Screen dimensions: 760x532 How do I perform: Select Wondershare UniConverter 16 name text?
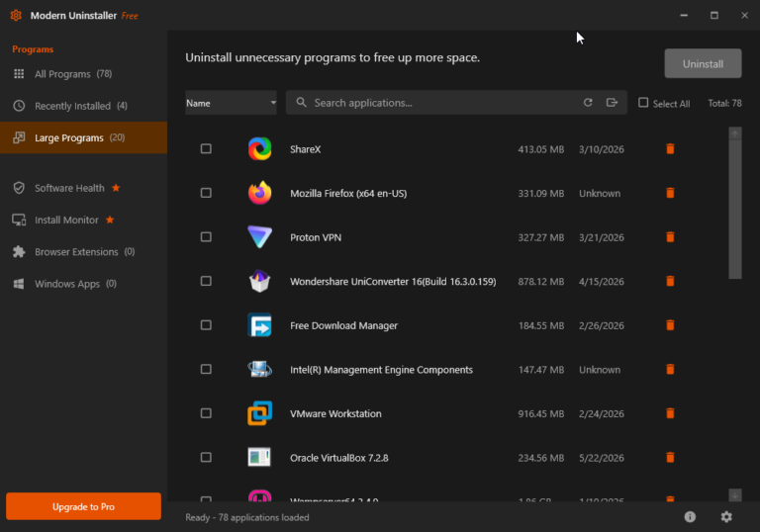click(393, 282)
